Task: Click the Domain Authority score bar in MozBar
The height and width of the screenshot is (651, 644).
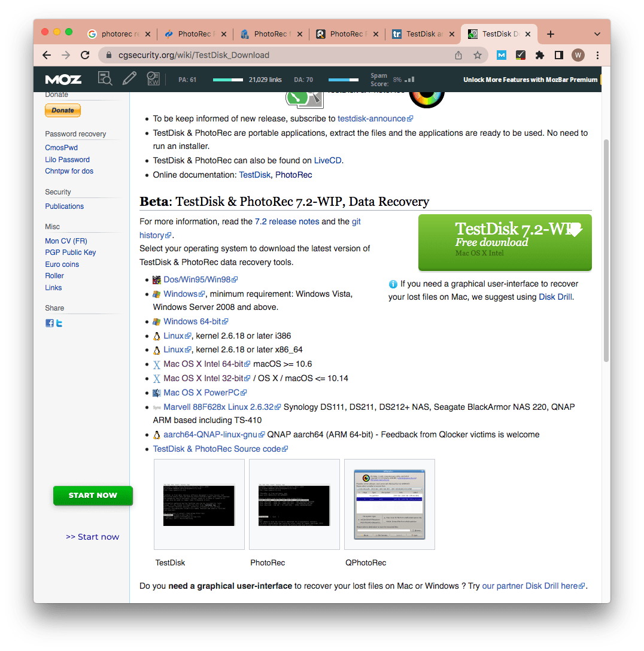Action: pos(344,80)
